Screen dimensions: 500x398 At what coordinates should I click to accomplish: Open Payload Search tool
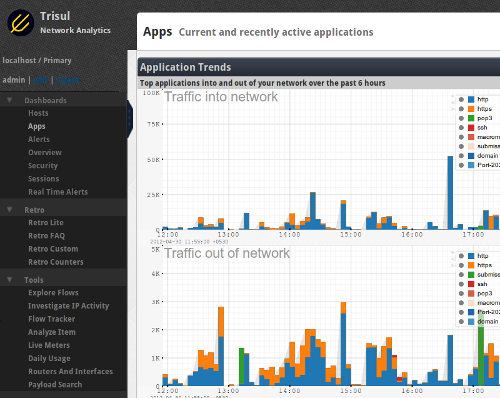(55, 385)
